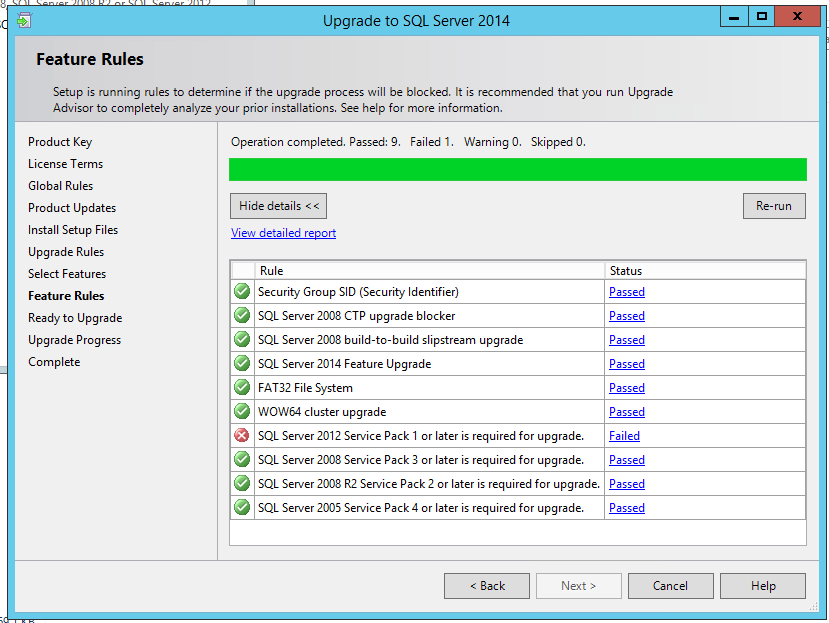Collapse the rules list with Hide details
829x623 pixels.
(x=279, y=206)
